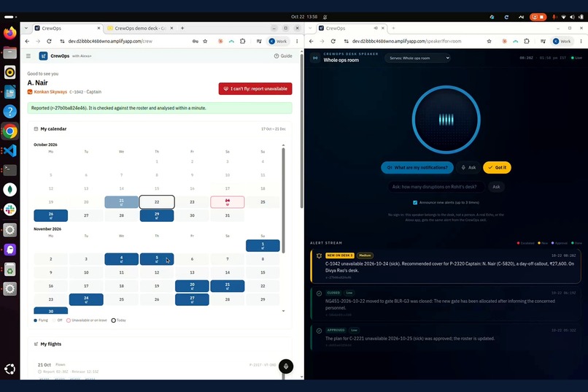The image size is (588, 392).
Task: Click the calendar scroll down arrow
Action: [284, 311]
